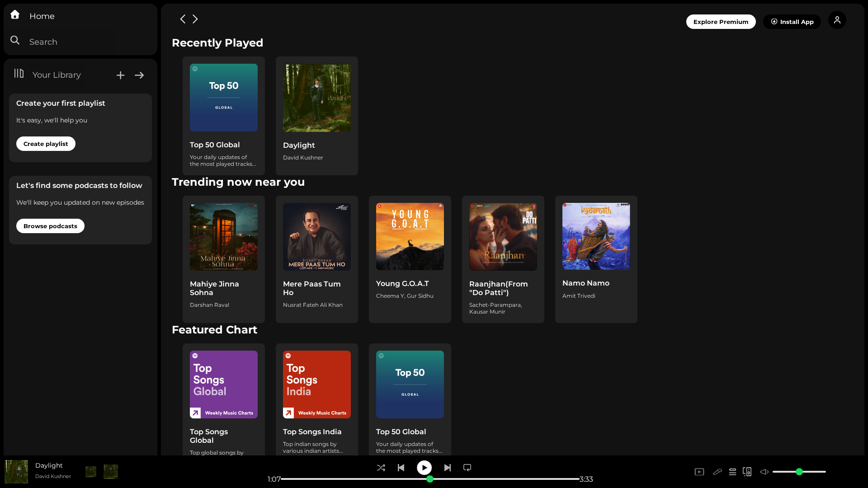Click David Kushner in player bar
This screenshot has width=868, height=488.
coord(53,476)
